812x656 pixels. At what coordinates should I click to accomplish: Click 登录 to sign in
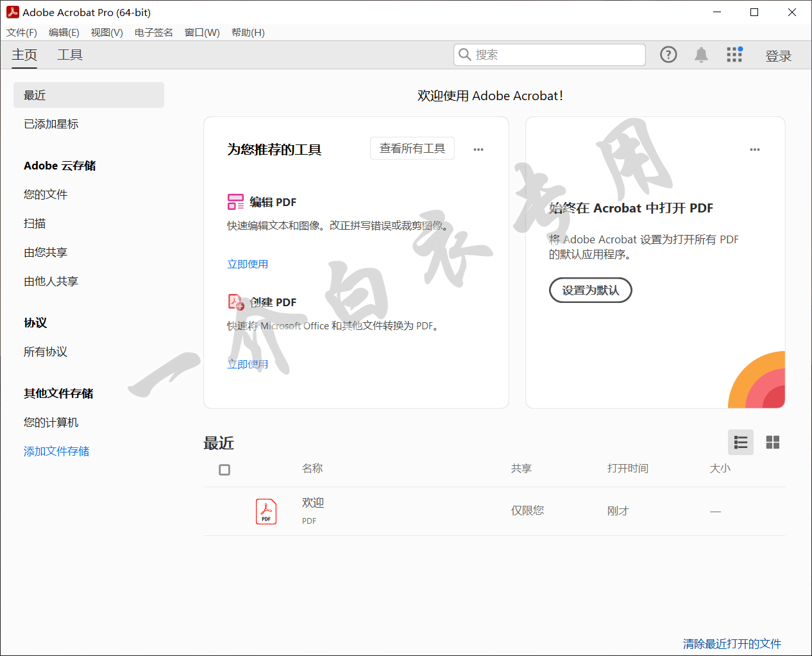pyautogui.click(x=779, y=56)
